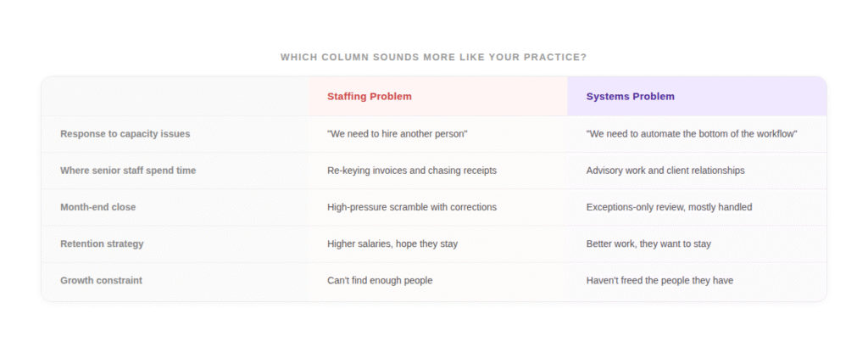Click the 'Response to capacity issues' row label
Screen dimensions: 868x353
point(125,134)
